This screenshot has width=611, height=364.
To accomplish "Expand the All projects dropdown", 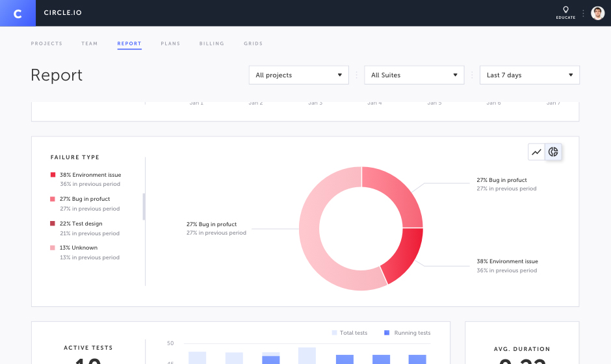I will pos(299,75).
